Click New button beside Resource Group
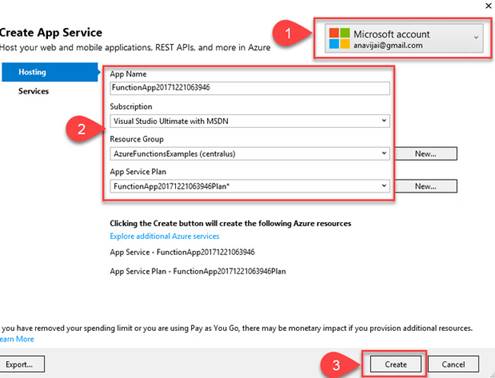This screenshot has height=378, width=495. pos(426,154)
